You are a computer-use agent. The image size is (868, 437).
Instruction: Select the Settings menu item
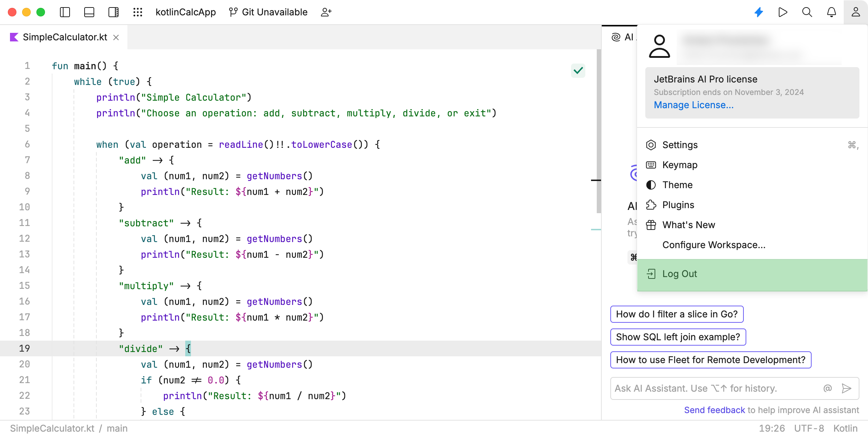click(680, 145)
